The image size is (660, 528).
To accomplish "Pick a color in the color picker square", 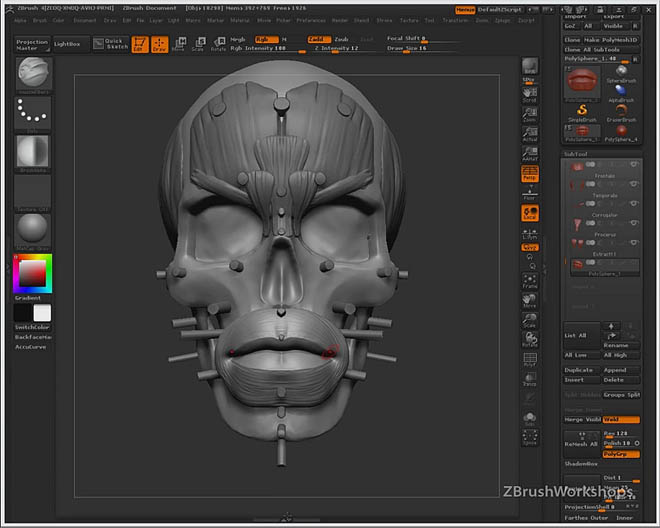I will click(32, 273).
